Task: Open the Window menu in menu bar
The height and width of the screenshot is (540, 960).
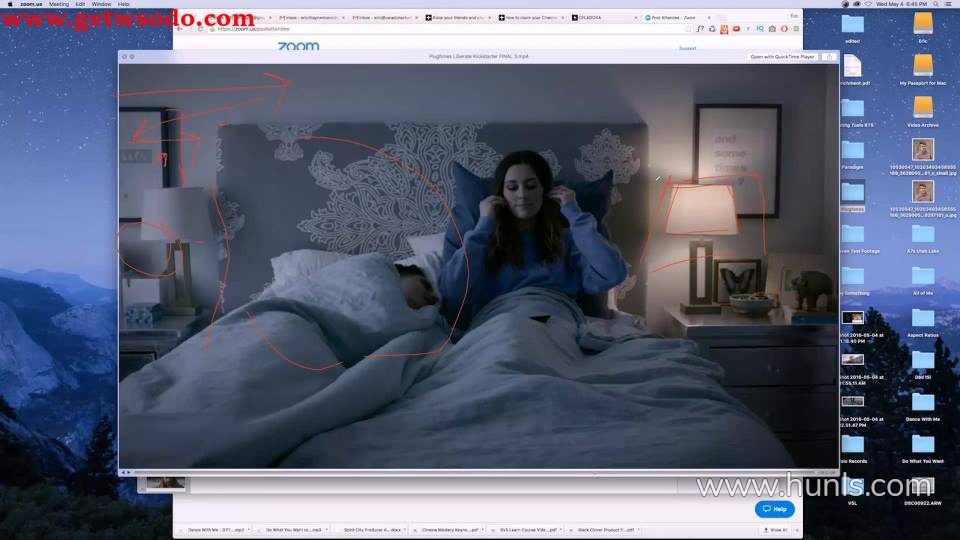Action: (101, 4)
